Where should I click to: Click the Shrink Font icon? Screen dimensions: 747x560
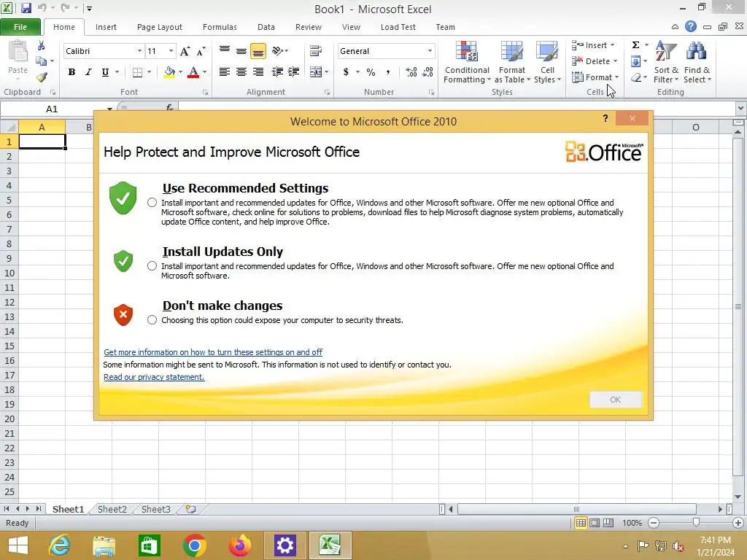(x=201, y=51)
